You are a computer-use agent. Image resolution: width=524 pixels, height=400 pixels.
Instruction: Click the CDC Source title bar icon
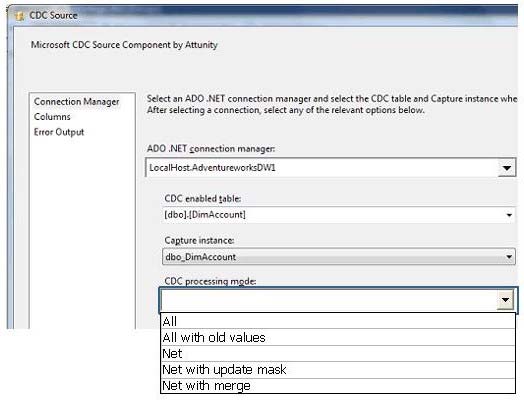pos(20,16)
